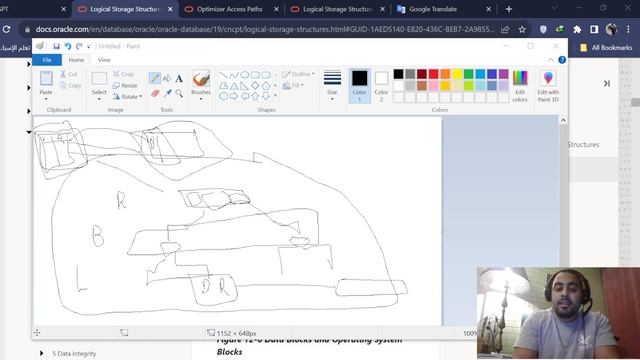
Task: Open Edit colors dialog
Action: tap(520, 86)
